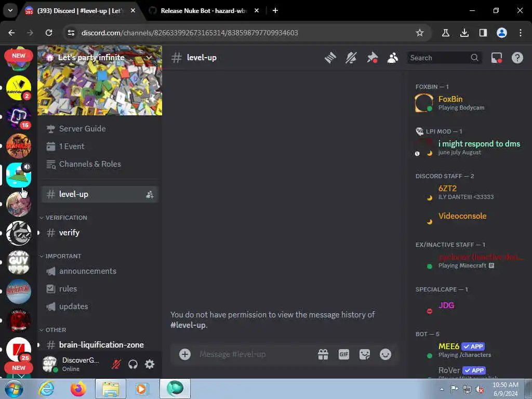Open Channels & Roles
The image size is (532, 399).
point(99,164)
